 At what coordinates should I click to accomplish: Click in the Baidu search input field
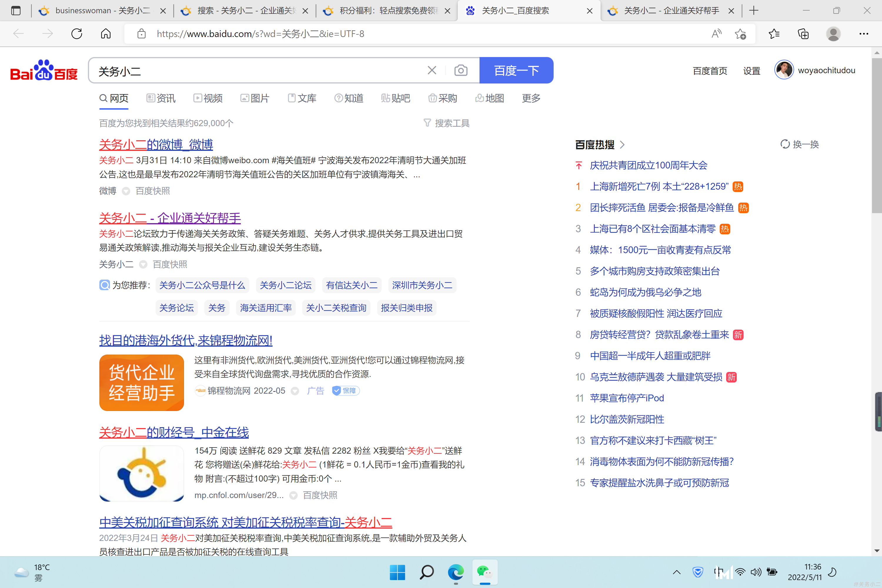[x=259, y=70]
